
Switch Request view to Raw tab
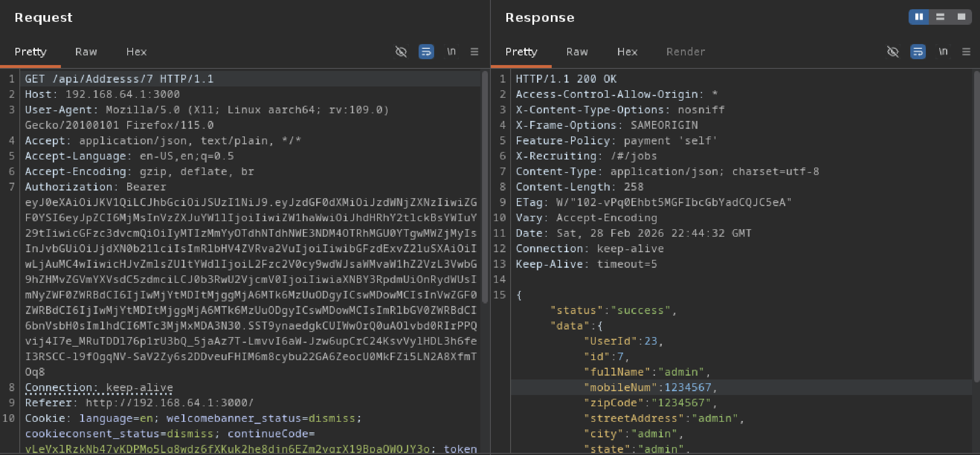pyautogui.click(x=86, y=52)
